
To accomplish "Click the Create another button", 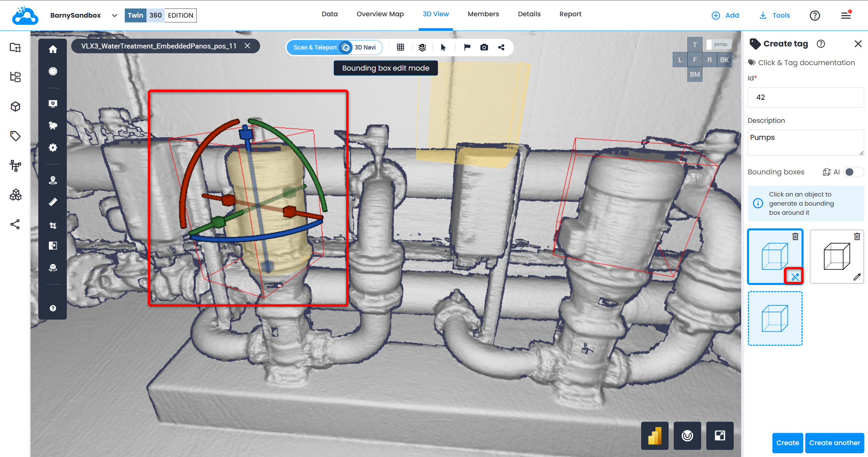I will click(x=834, y=443).
